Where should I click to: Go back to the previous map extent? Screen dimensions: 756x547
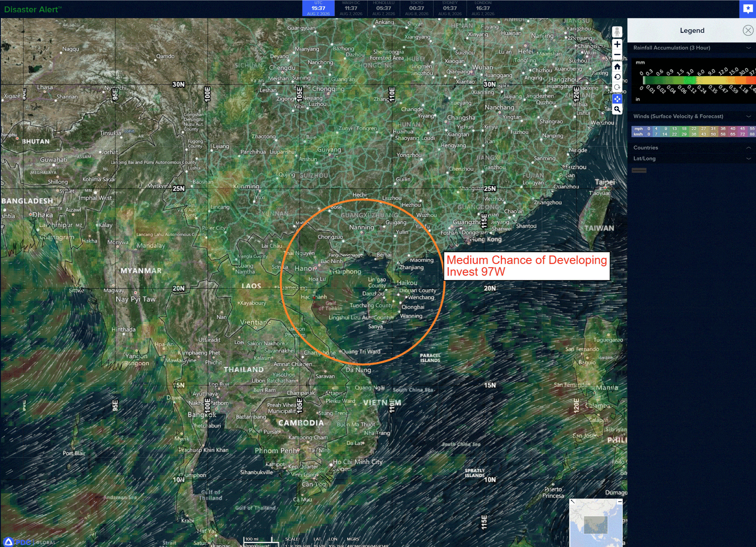click(617, 77)
